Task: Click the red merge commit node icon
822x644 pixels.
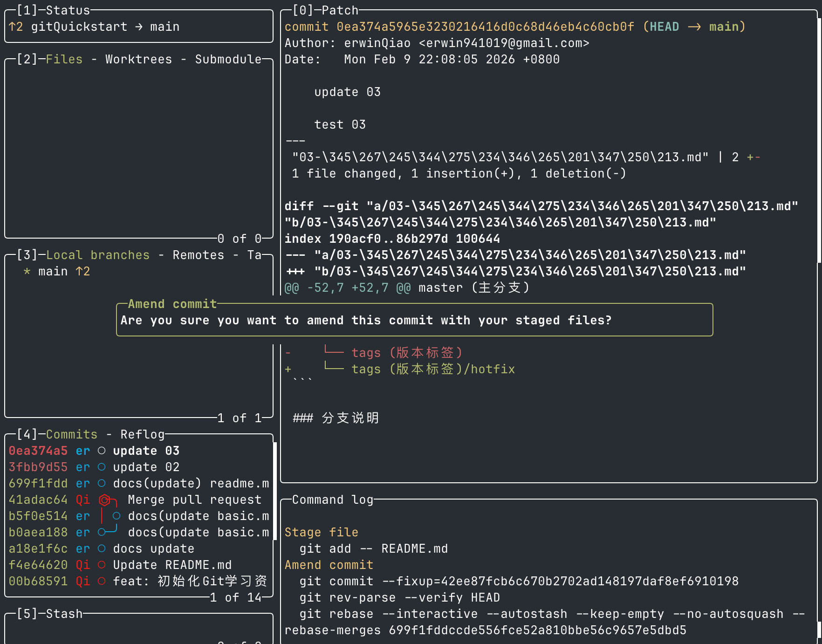Action: tap(105, 500)
